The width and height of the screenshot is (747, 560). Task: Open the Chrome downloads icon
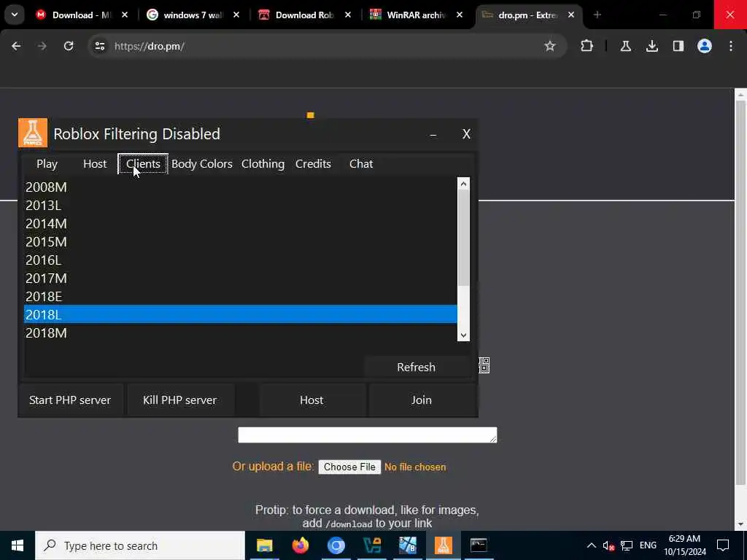pos(652,46)
